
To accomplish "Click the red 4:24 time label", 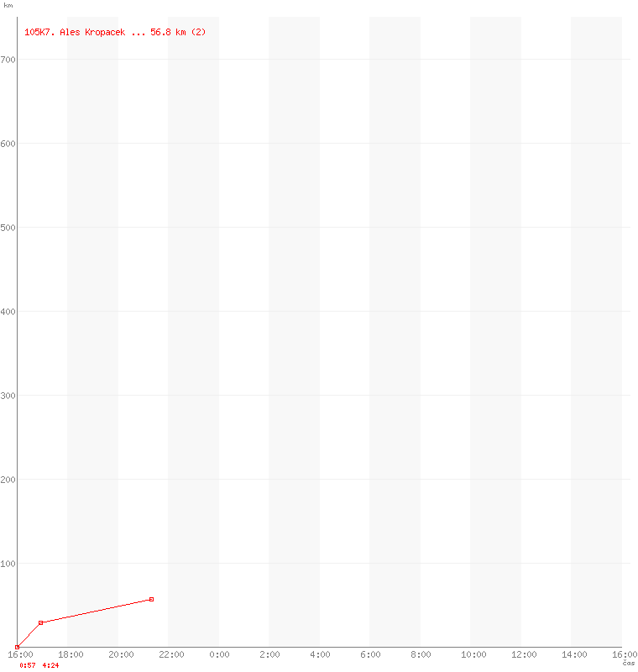I will (50, 665).
